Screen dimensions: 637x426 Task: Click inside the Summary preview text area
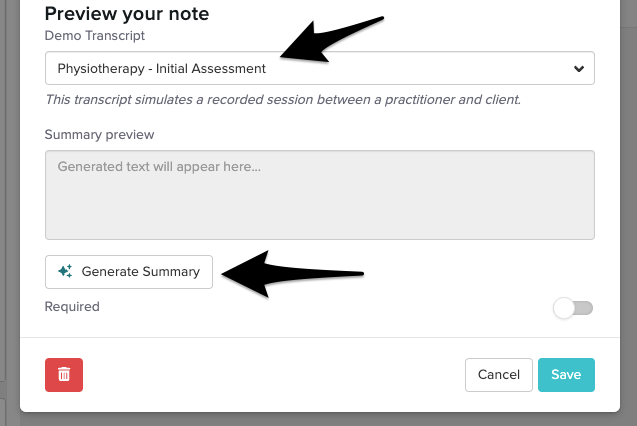pos(319,205)
